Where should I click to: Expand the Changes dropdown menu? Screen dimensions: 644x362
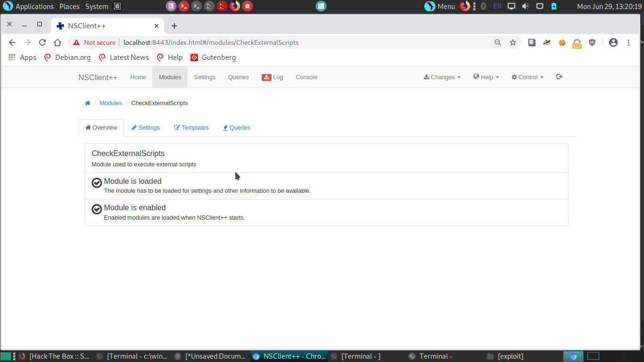click(442, 77)
